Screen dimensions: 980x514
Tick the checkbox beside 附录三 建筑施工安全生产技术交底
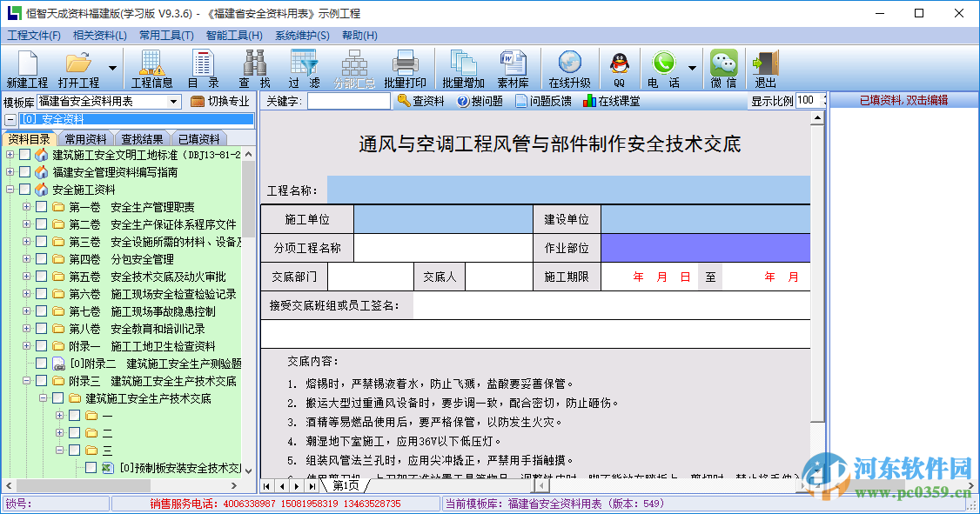click(x=39, y=381)
